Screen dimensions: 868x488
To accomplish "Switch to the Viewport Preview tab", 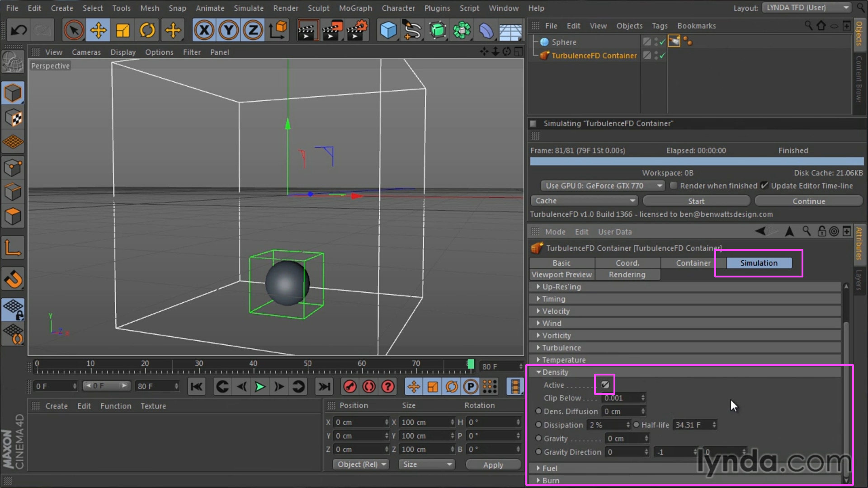I will pos(562,275).
